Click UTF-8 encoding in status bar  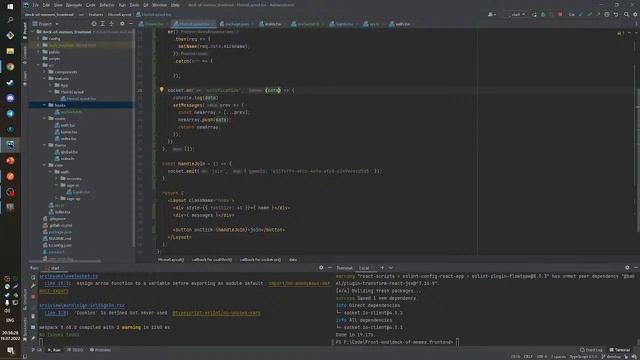tap(542, 356)
